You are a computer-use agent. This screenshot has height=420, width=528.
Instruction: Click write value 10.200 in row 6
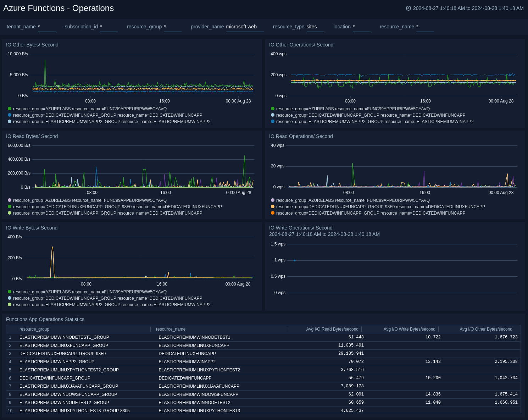[433, 378]
